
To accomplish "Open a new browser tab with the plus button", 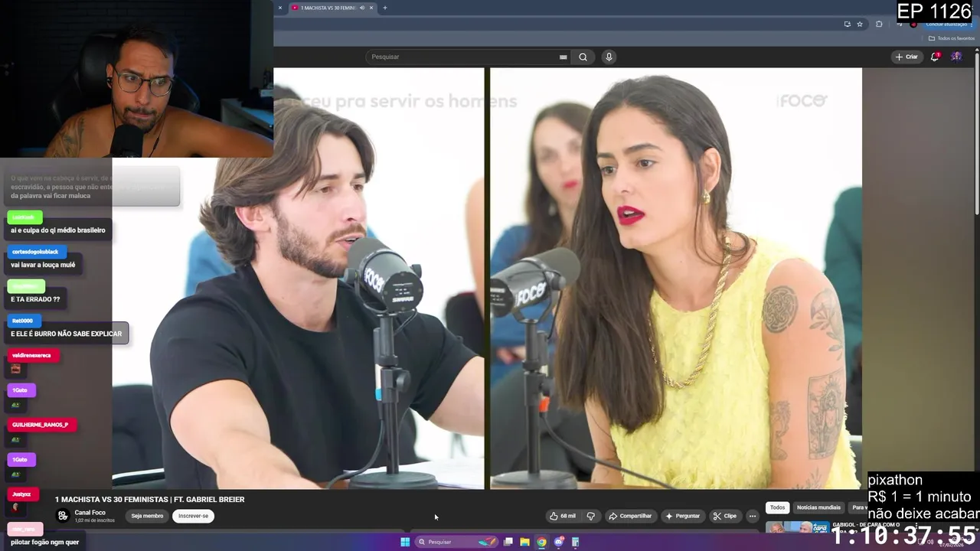I will (x=384, y=8).
